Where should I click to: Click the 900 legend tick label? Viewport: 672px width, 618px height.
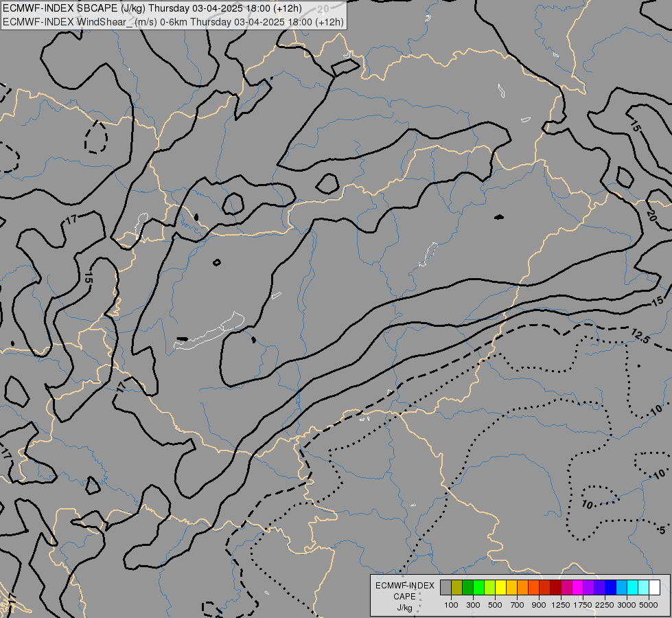[x=539, y=605]
